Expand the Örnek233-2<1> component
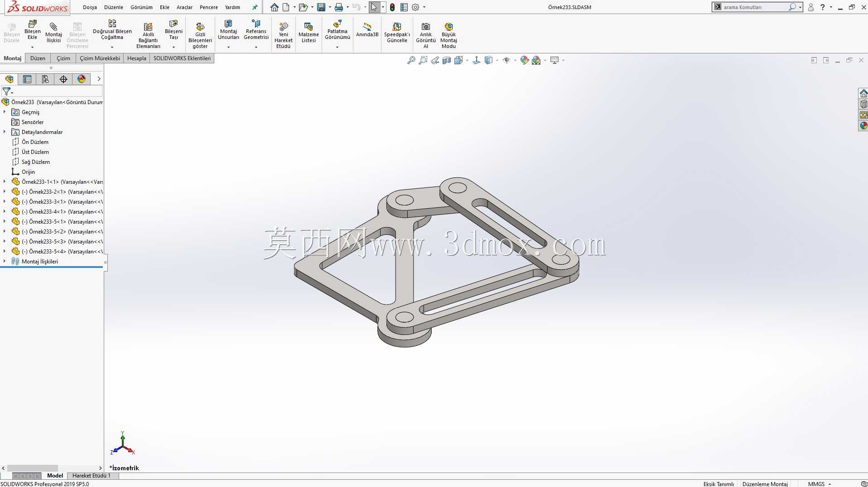The image size is (868, 487). point(5,191)
